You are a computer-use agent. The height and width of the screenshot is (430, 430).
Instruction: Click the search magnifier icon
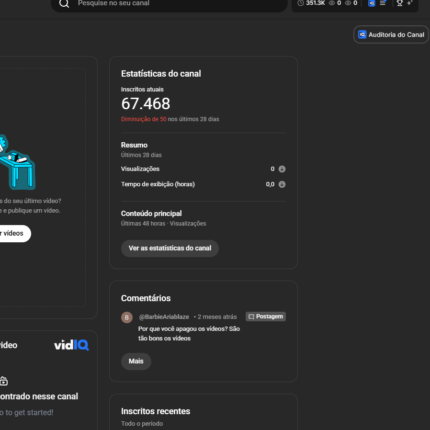tap(64, 4)
